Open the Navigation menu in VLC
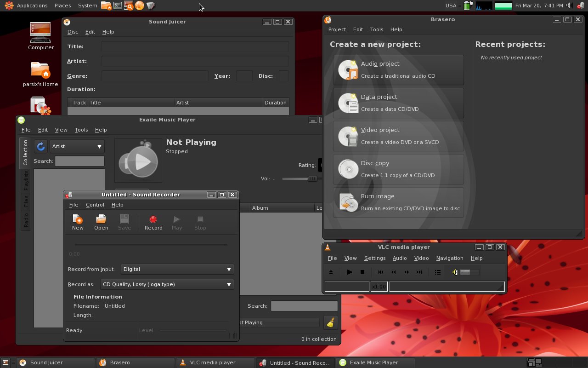 tap(449, 258)
